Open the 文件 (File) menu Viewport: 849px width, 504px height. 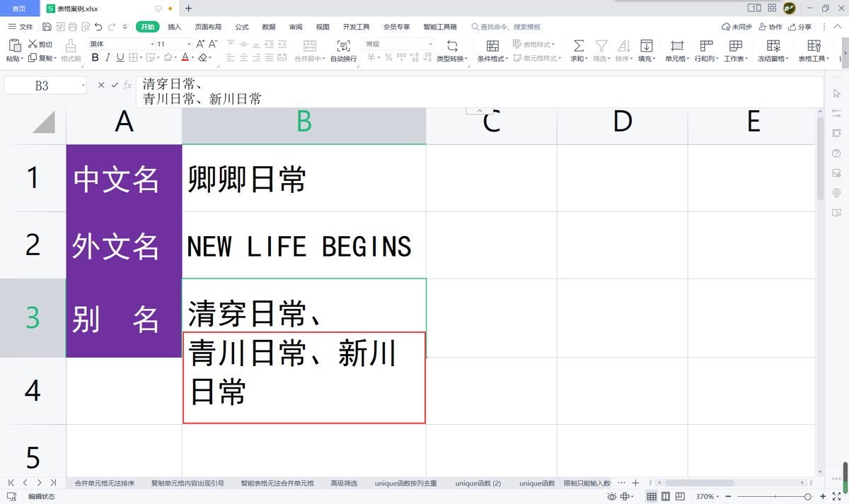[x=21, y=27]
